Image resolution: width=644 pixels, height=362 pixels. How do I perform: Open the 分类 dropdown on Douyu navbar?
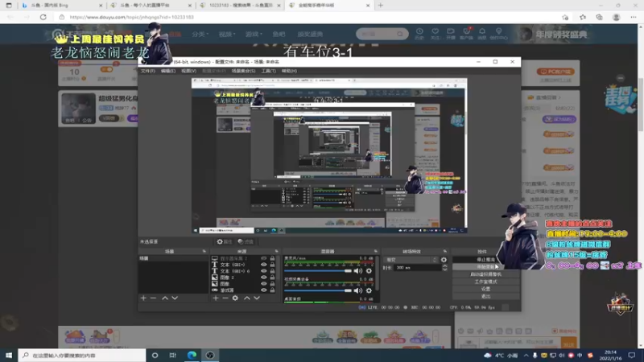[200, 34]
